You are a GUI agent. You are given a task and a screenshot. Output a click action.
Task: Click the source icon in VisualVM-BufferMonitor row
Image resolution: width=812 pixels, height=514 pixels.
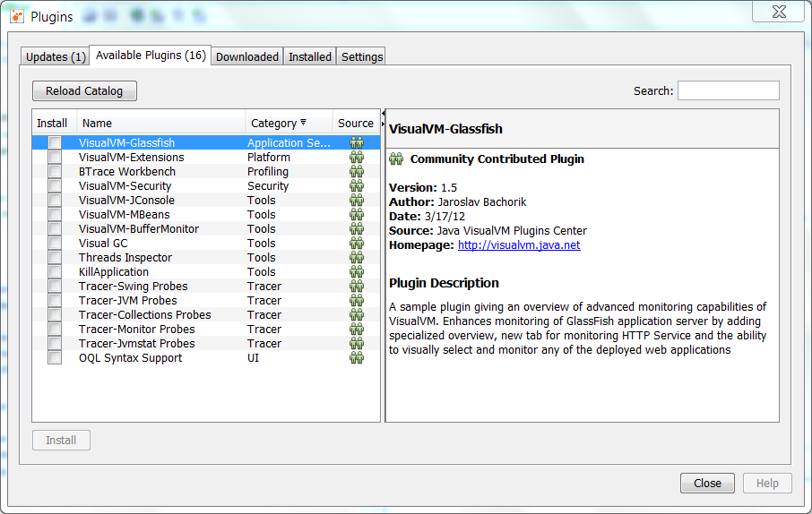tap(357, 228)
